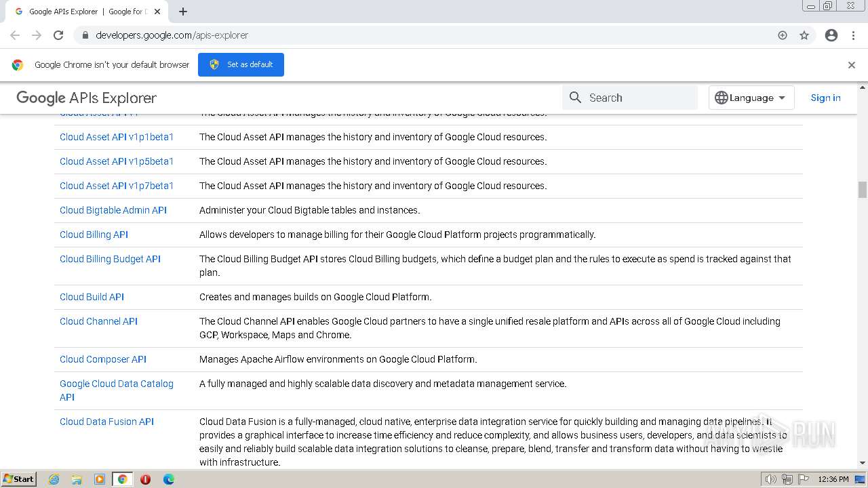Open the Cloud Composer API link
868x488 pixels.
pyautogui.click(x=103, y=359)
